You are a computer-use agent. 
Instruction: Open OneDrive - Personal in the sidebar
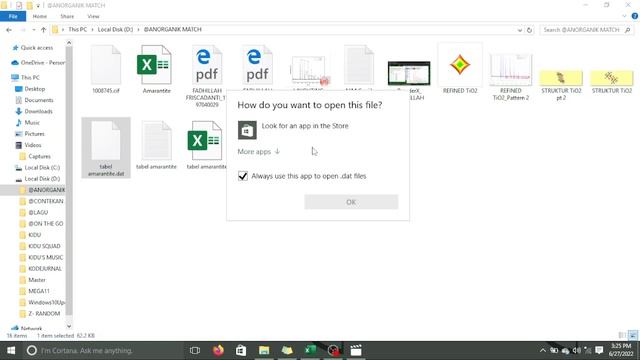click(x=38, y=62)
